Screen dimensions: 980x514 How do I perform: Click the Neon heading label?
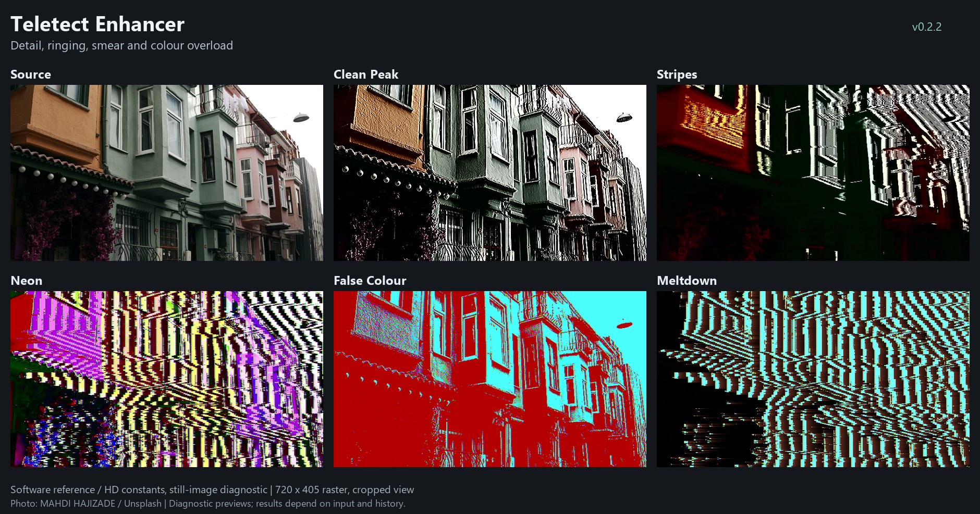(27, 281)
